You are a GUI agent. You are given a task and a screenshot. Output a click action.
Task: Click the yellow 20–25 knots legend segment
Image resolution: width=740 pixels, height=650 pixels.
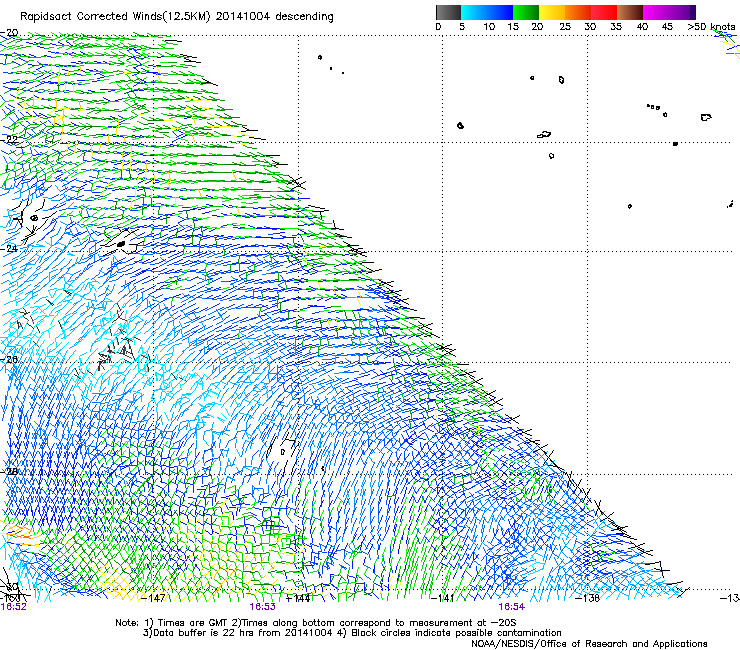click(x=552, y=12)
